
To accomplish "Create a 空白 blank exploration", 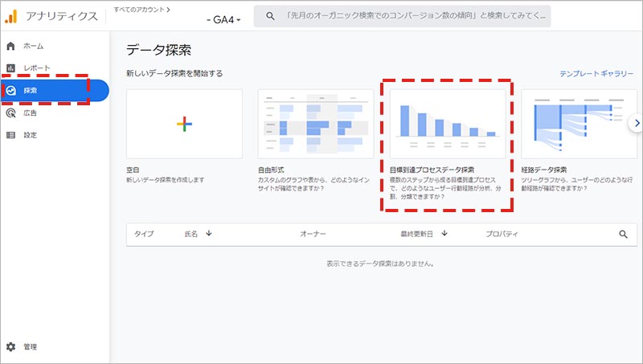I will click(184, 123).
